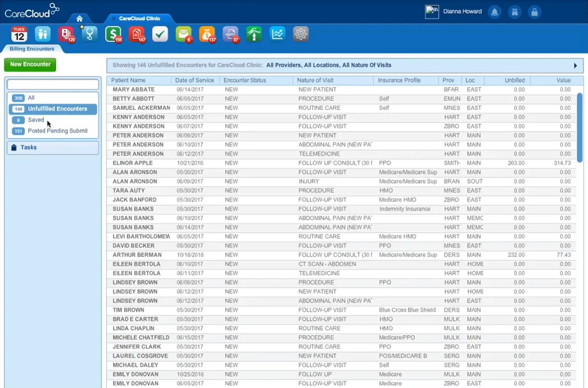Screen dimensions: 588x388
Task: Click the sidebar search input field
Action: (53, 84)
